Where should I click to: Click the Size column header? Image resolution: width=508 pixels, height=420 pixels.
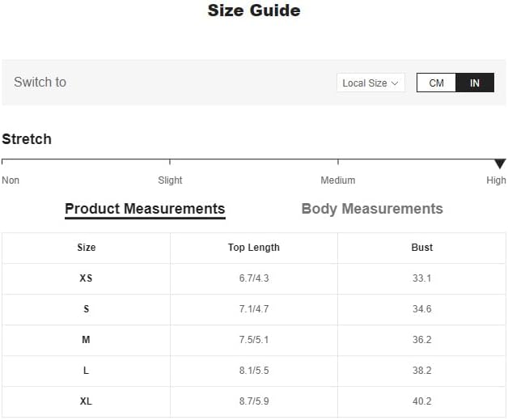86,248
